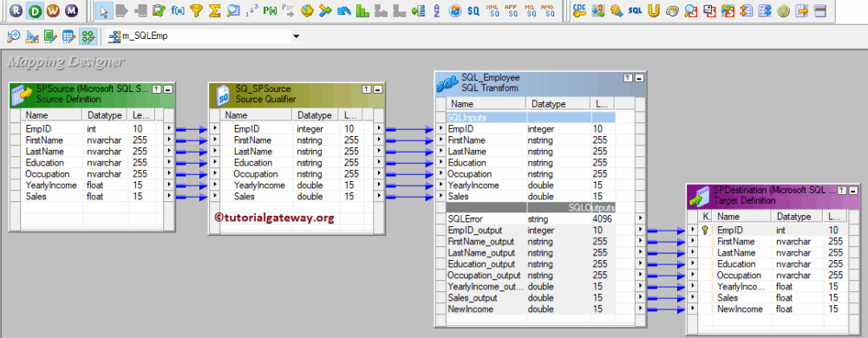Image resolution: width=868 pixels, height=338 pixels.
Task: Select Sales port in SQ_SPSource
Action: coord(297,197)
